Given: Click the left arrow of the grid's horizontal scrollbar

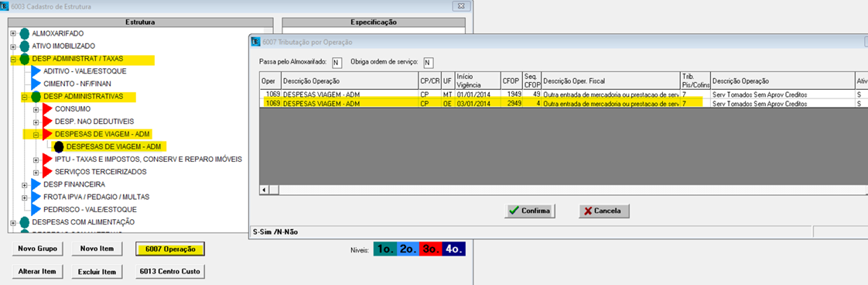Looking at the screenshot, I should [x=265, y=191].
